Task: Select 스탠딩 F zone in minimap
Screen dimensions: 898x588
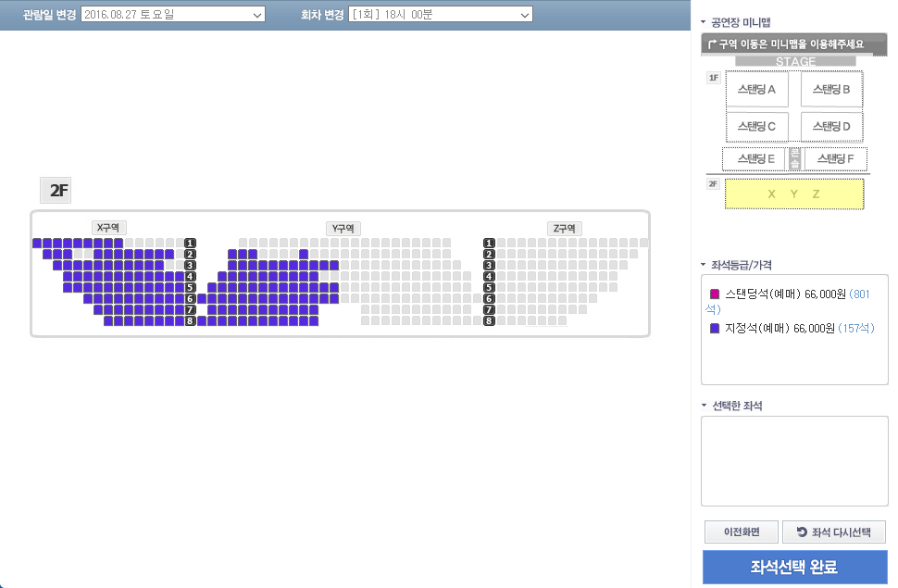Action: click(835, 158)
